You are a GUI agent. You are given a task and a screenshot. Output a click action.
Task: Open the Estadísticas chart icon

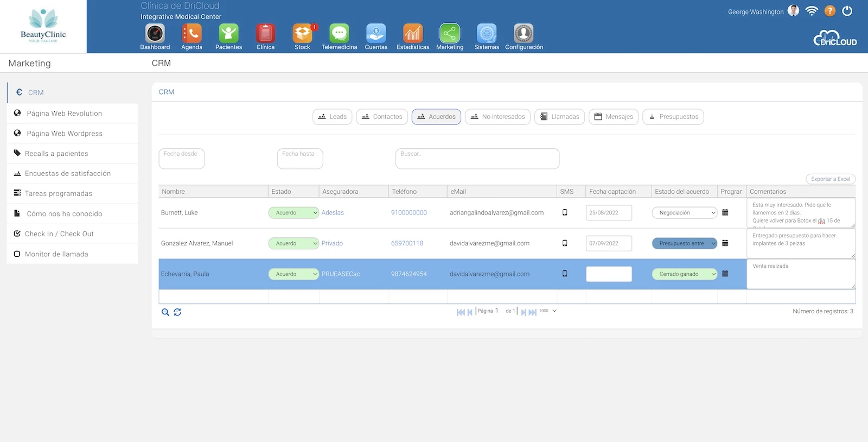point(413,34)
